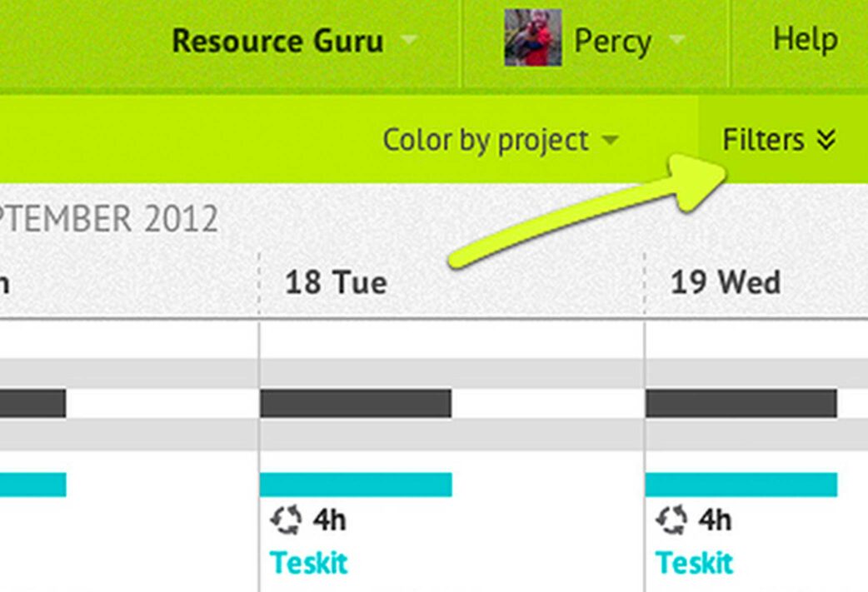Expand the Percy user menu arrow
868x592 pixels.
tap(676, 39)
